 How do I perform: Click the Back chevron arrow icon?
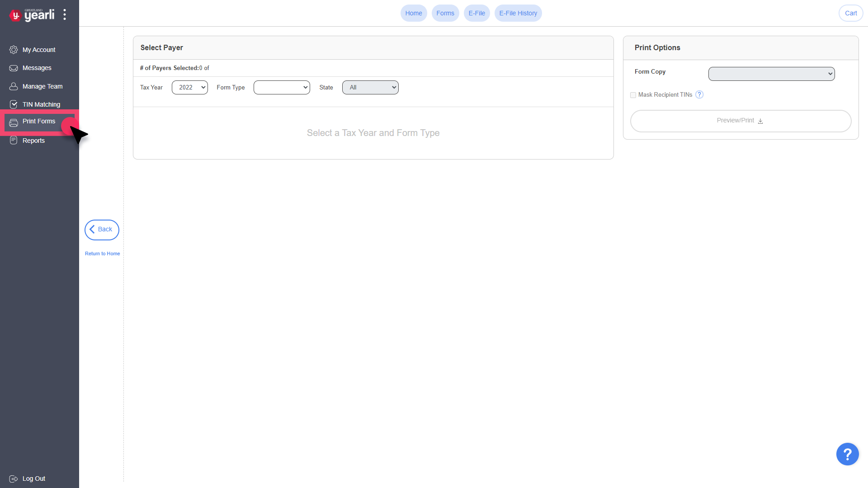tap(92, 229)
